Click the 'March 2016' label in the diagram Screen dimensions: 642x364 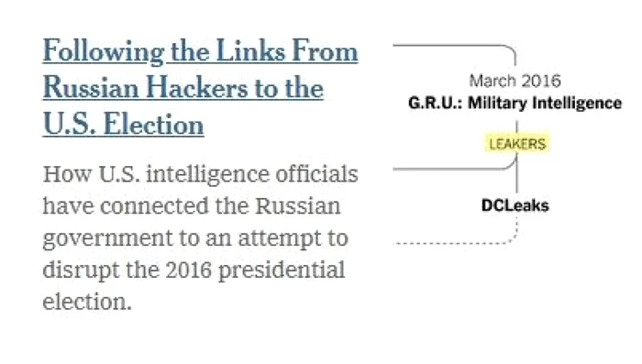coord(515,81)
